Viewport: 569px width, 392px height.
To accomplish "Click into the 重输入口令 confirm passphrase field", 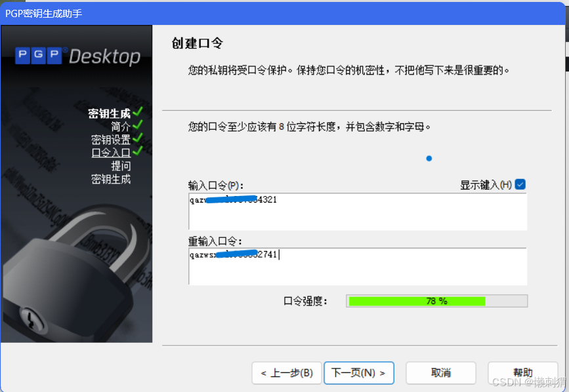I will (x=358, y=267).
